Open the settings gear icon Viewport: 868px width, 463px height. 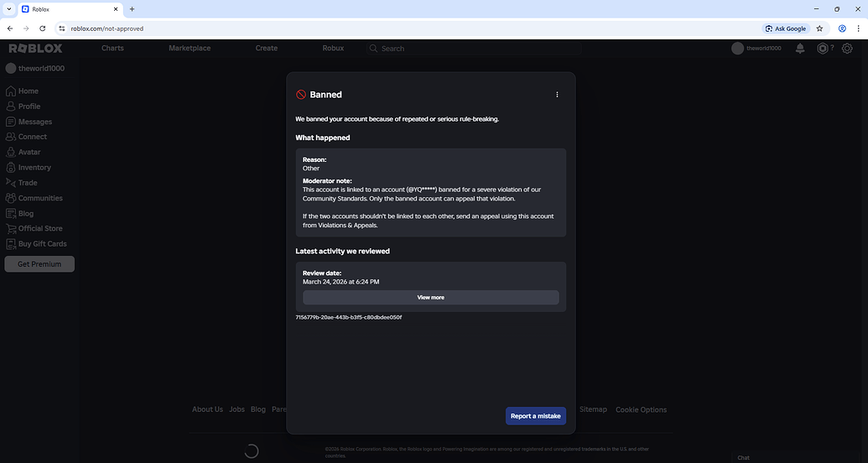click(x=847, y=49)
